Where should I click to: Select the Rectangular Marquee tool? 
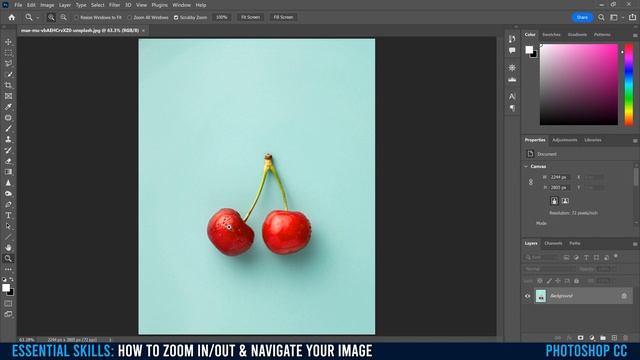coord(8,53)
